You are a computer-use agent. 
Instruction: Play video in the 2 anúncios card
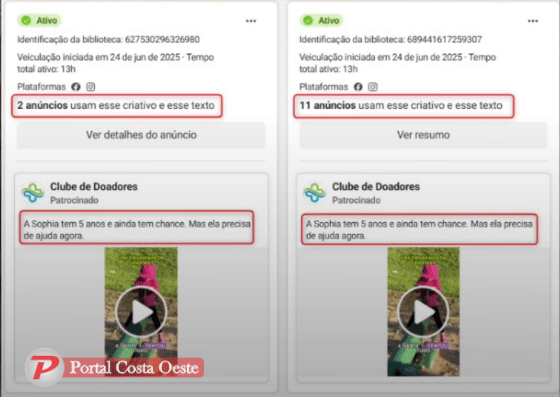coord(141,312)
